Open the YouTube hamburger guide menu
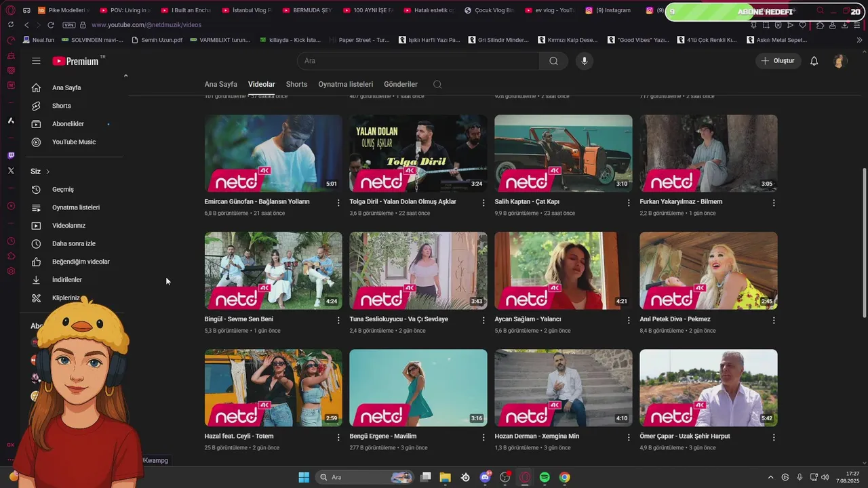Viewport: 868px width, 488px height. tap(36, 61)
